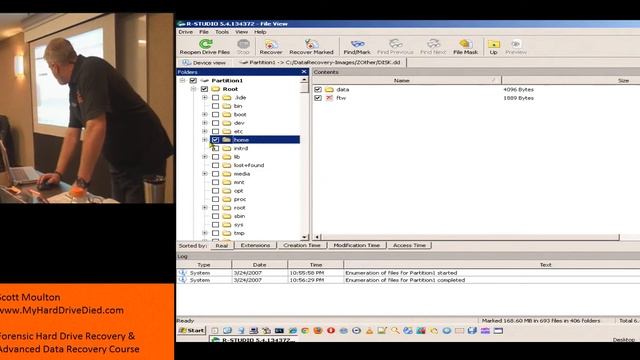
Task: Select the data folder icon in Contents
Action: coord(329,89)
